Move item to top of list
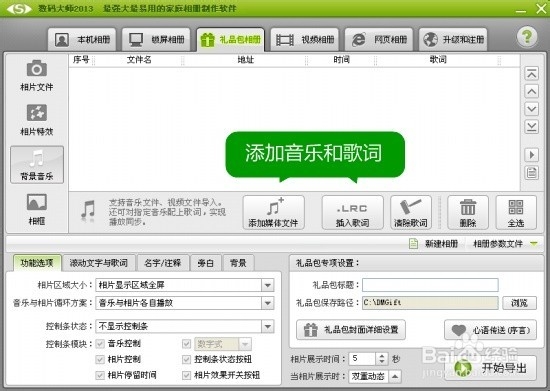Screen dimensions: 550x391 tap(531, 74)
